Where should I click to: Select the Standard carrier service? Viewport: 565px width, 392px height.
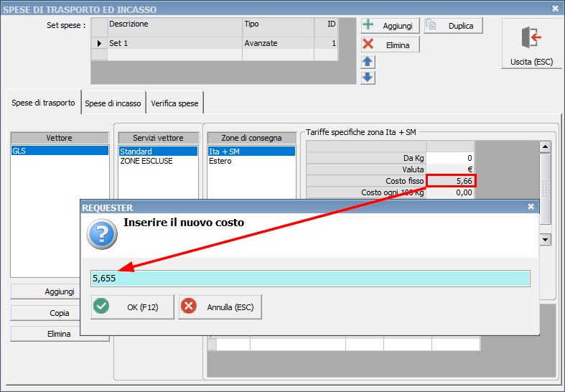(x=158, y=151)
